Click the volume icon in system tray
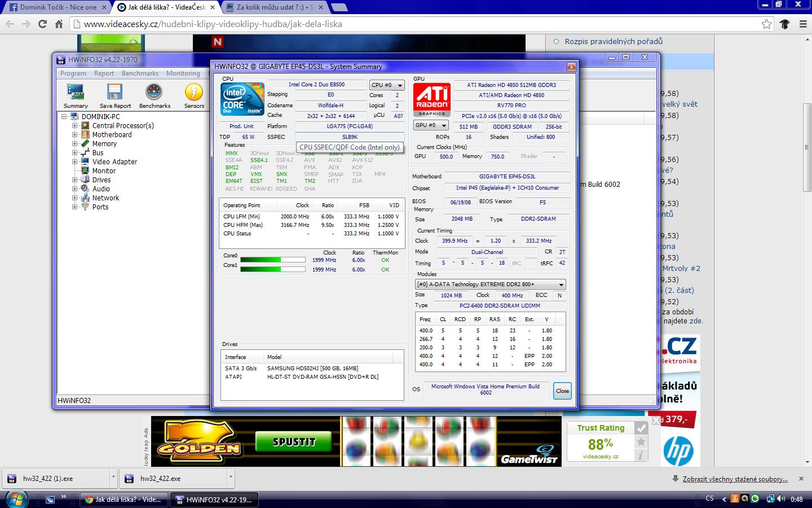Screen dimensions: 812x508 (781, 499)
